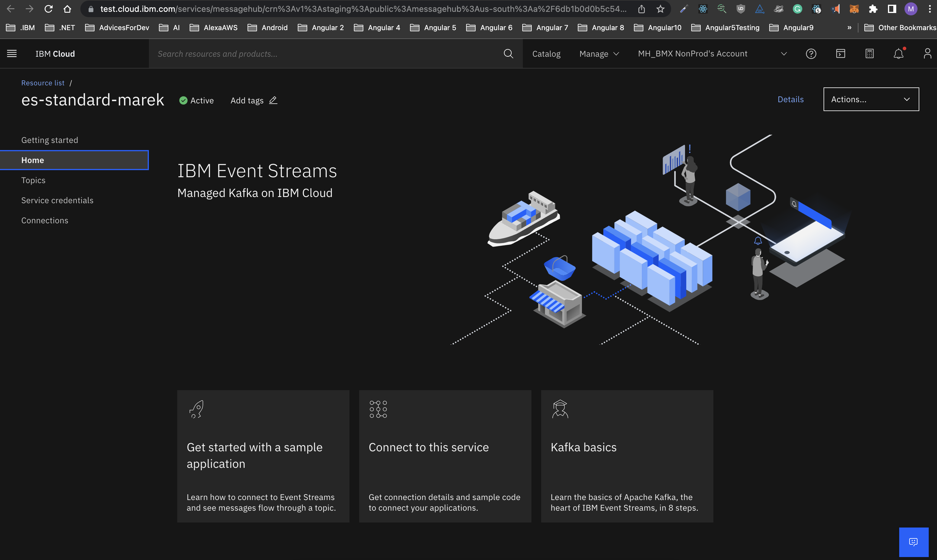Click the Details link
The width and height of the screenshot is (937, 560).
pos(790,99)
